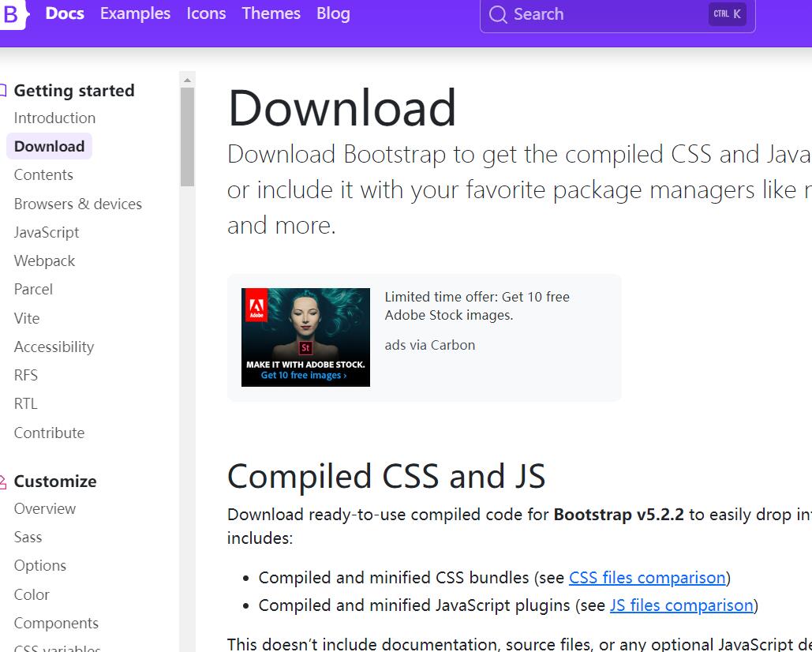812x652 pixels.
Task: Open the Getting started section bookmark icon
Action: coord(2,89)
